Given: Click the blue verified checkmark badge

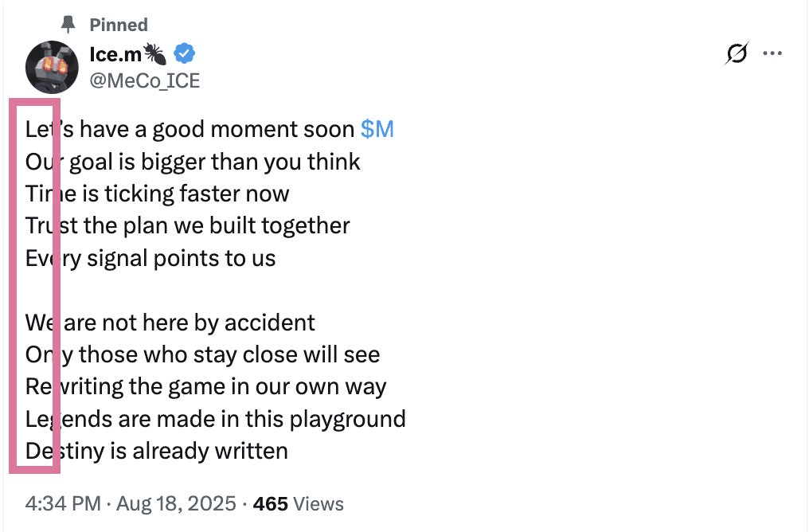Looking at the screenshot, I should pos(185,55).
